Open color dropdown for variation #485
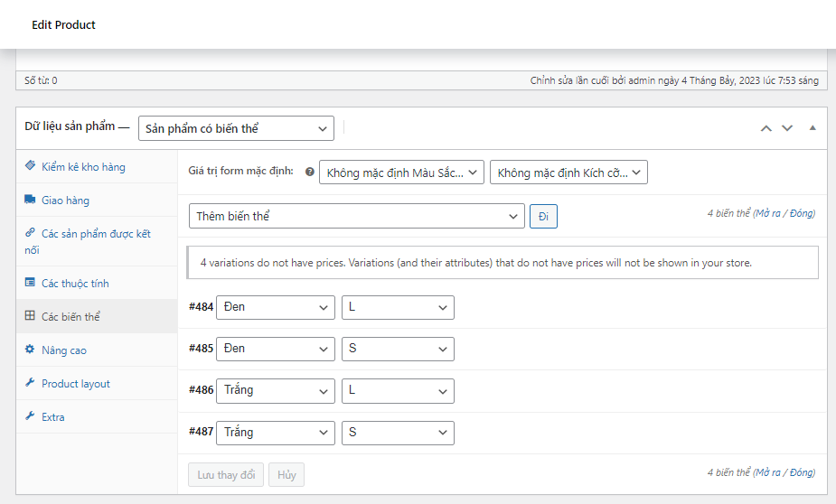 coord(276,349)
